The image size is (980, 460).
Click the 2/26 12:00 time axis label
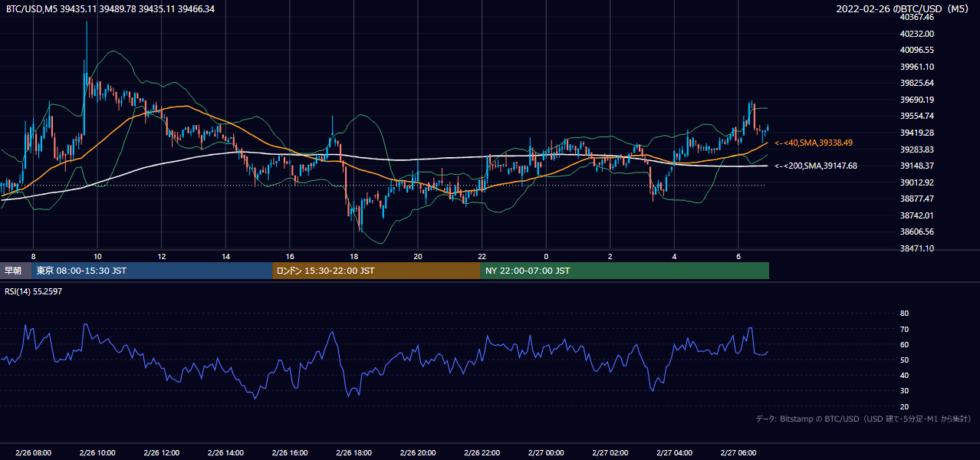click(x=161, y=453)
